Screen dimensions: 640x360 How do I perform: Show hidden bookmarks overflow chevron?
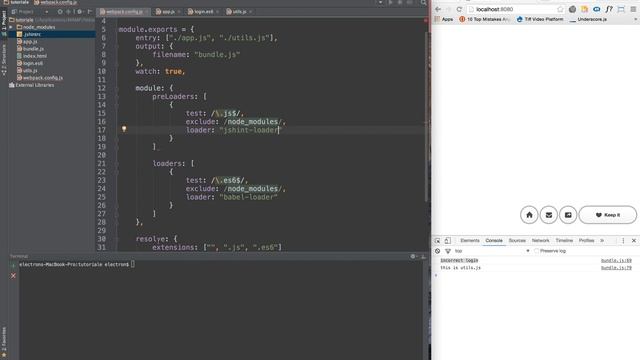point(636,19)
